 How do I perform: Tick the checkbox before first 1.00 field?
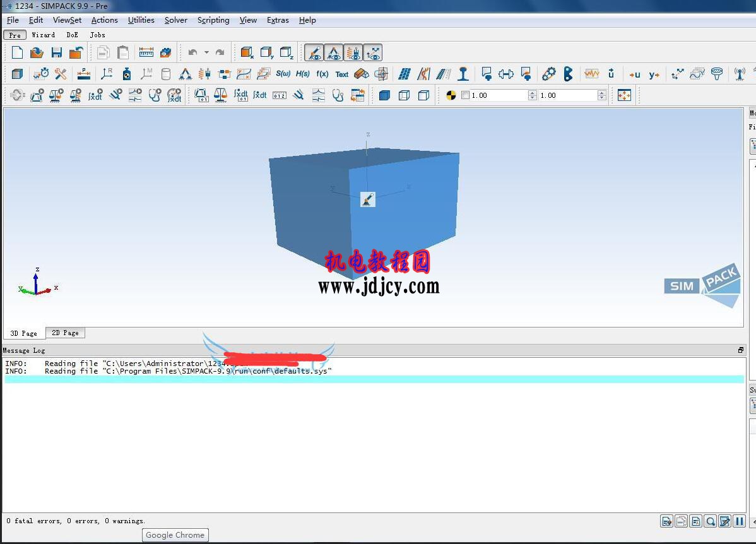(465, 95)
